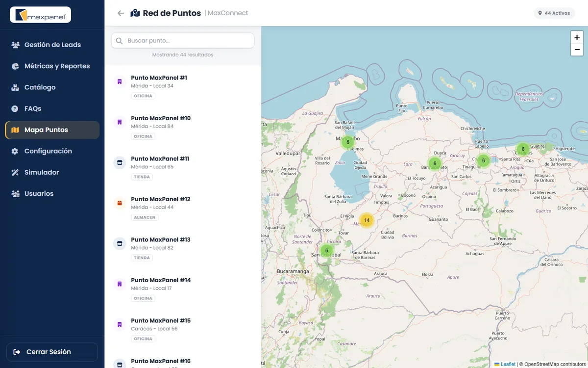Image resolution: width=588 pixels, height=368 pixels.
Task: Click the search magnifier icon
Action: point(120,41)
